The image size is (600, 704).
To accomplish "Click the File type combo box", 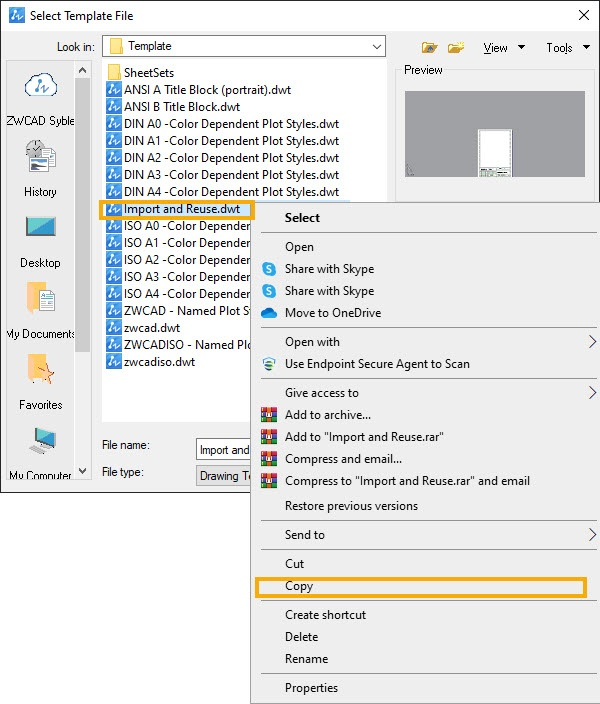I will pyautogui.click(x=223, y=475).
